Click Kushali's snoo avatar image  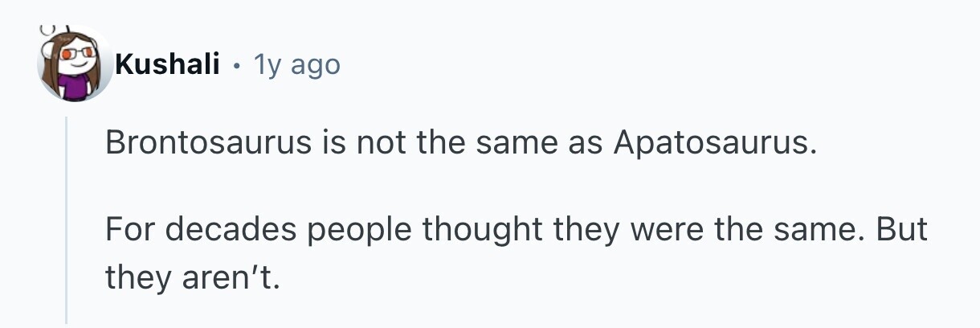click(75, 64)
